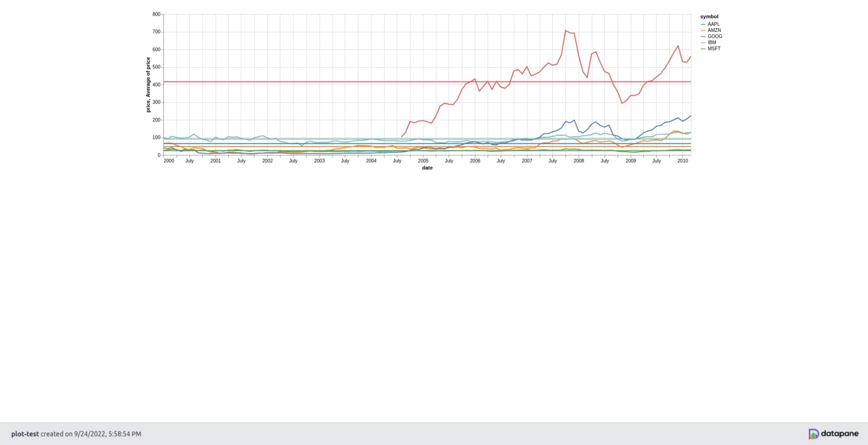Click the 700 y-axis label

[x=156, y=32]
